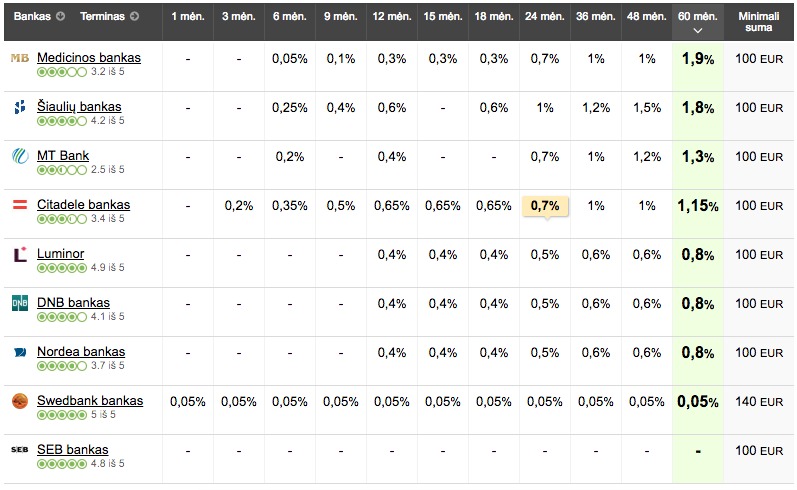Click the MT Bank round logo
The height and width of the screenshot is (490, 797).
point(19,156)
